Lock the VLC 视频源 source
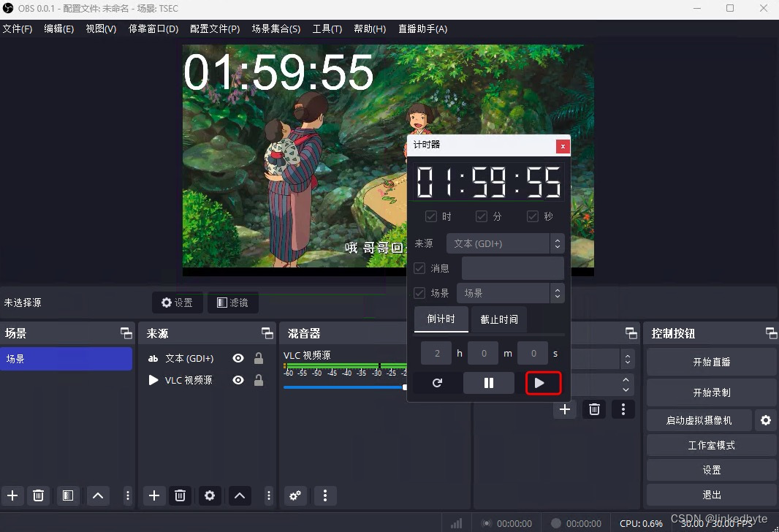 tap(259, 380)
